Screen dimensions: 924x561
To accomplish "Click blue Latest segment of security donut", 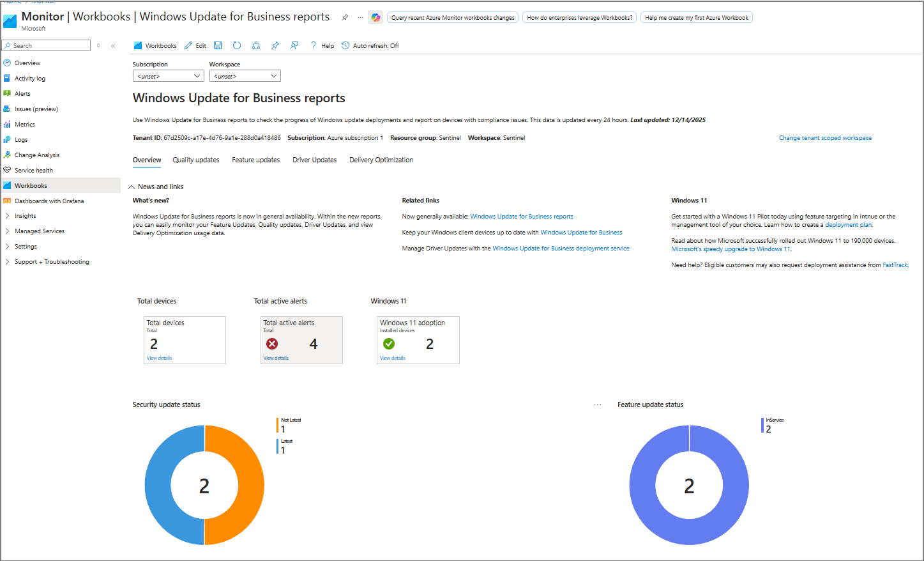I will click(158, 485).
